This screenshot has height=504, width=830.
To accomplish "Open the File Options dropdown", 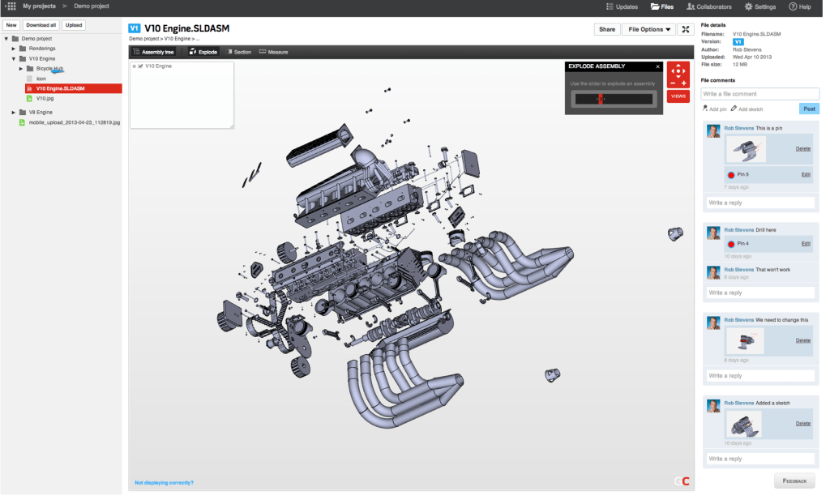I will 650,29.
